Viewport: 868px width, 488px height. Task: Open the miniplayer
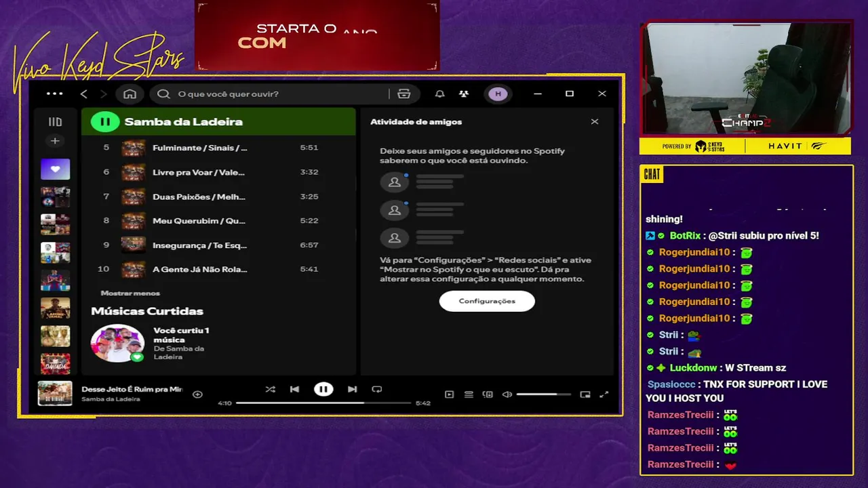point(585,394)
